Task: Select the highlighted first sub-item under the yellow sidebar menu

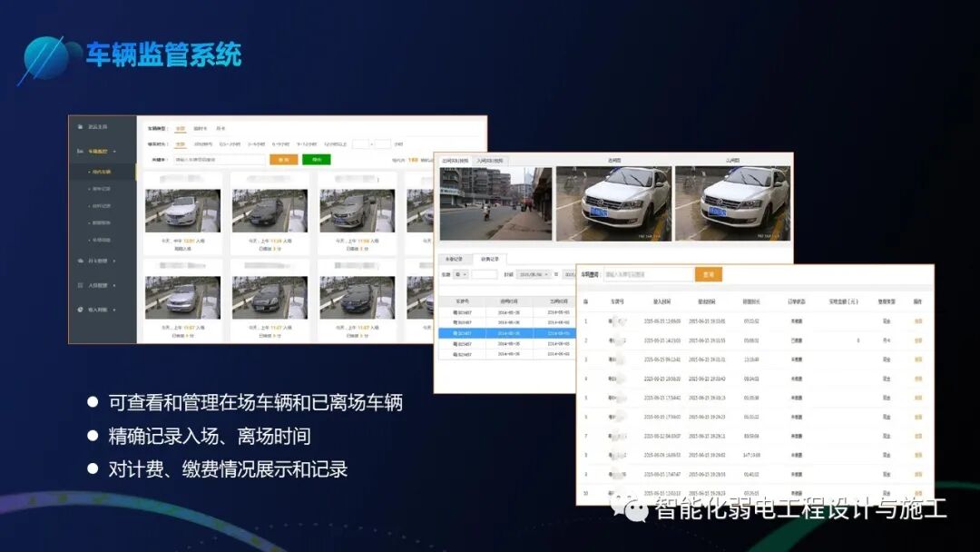Action: (x=102, y=172)
